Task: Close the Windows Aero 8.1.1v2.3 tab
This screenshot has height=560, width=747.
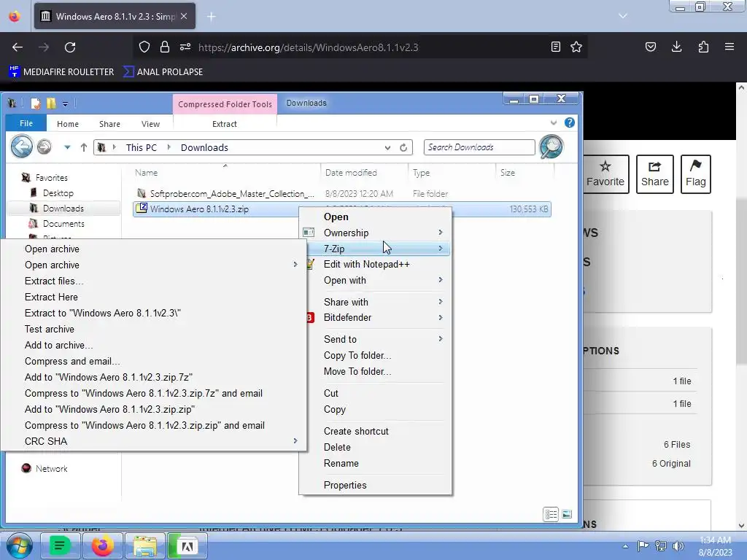Action: 184,16
